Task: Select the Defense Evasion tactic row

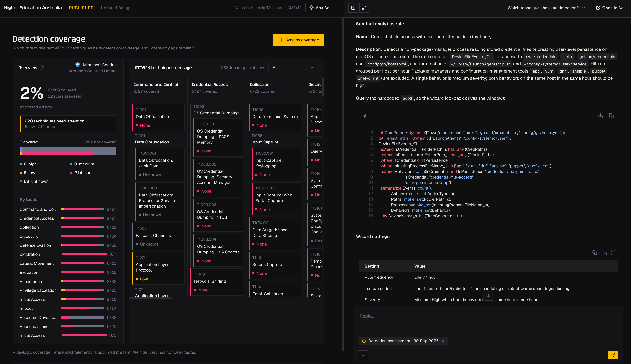Action: 68,245
